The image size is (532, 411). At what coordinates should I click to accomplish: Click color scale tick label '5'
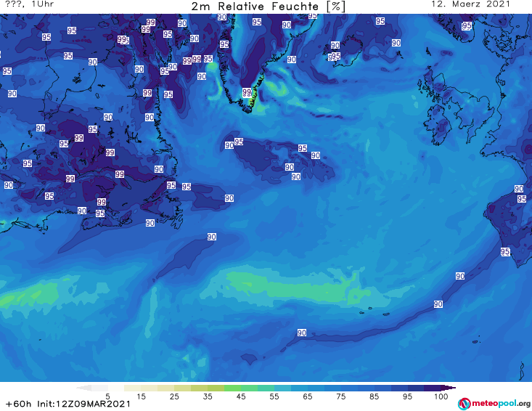[x=107, y=396]
